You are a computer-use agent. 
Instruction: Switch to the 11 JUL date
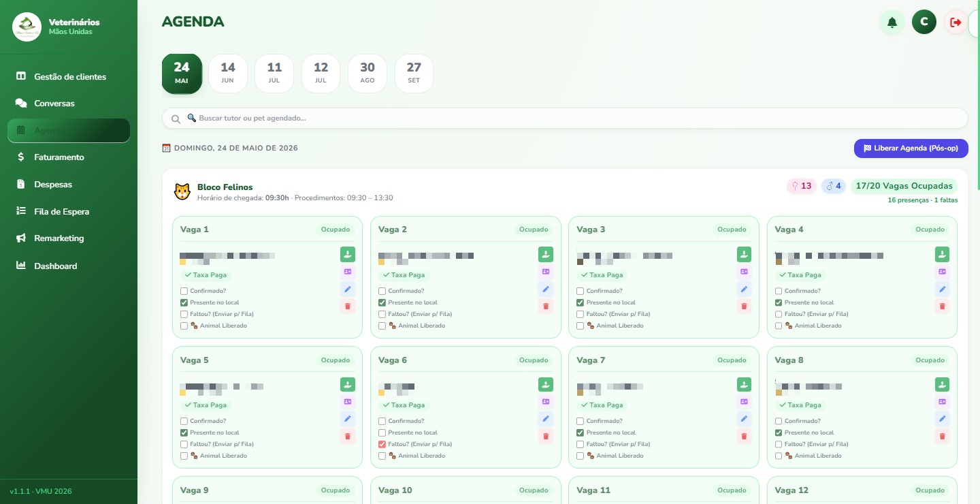coord(274,74)
